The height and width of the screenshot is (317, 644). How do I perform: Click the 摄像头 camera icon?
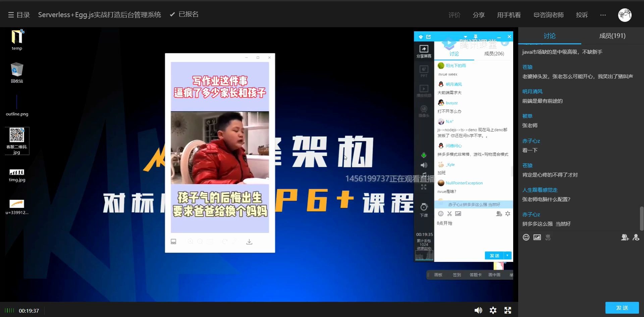click(424, 108)
